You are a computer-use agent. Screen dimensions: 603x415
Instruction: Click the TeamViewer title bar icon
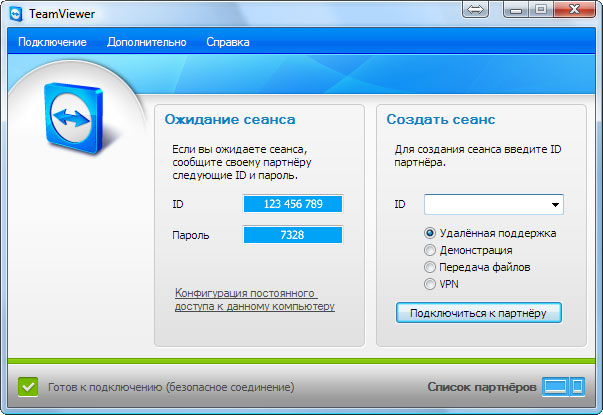16,14
